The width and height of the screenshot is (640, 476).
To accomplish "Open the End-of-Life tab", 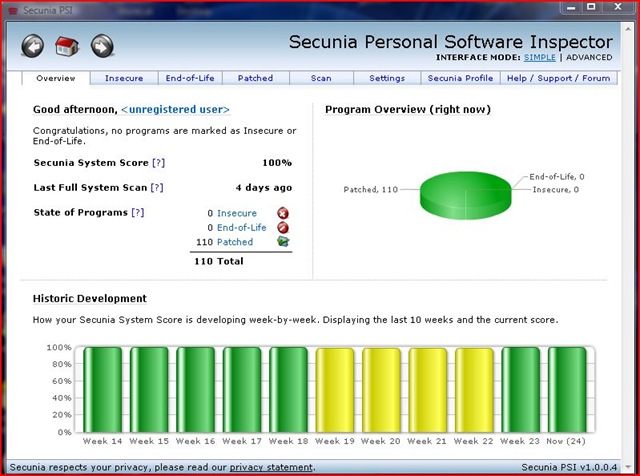I will [x=190, y=78].
